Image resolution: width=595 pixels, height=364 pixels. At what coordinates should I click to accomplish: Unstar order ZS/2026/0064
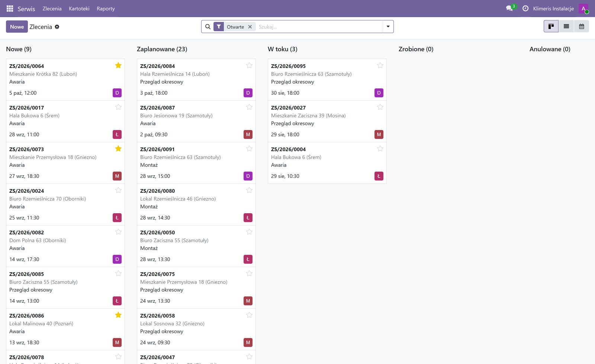click(x=118, y=65)
